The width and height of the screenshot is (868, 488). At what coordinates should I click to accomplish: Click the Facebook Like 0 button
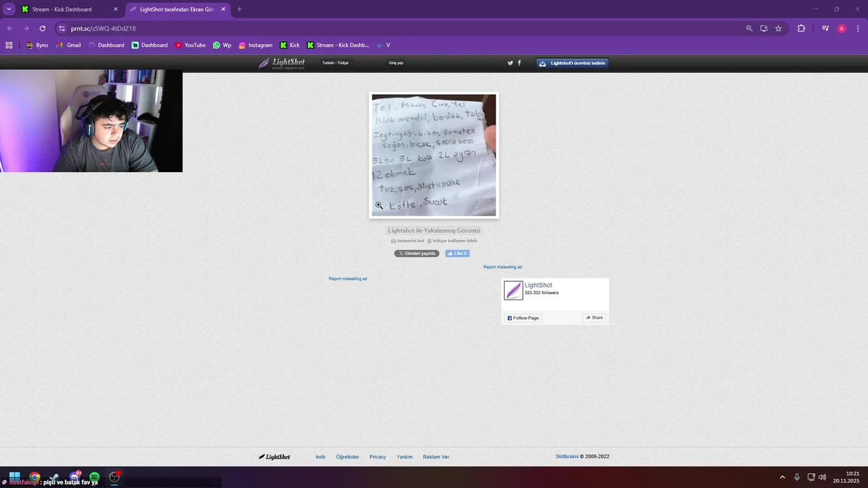(x=457, y=253)
